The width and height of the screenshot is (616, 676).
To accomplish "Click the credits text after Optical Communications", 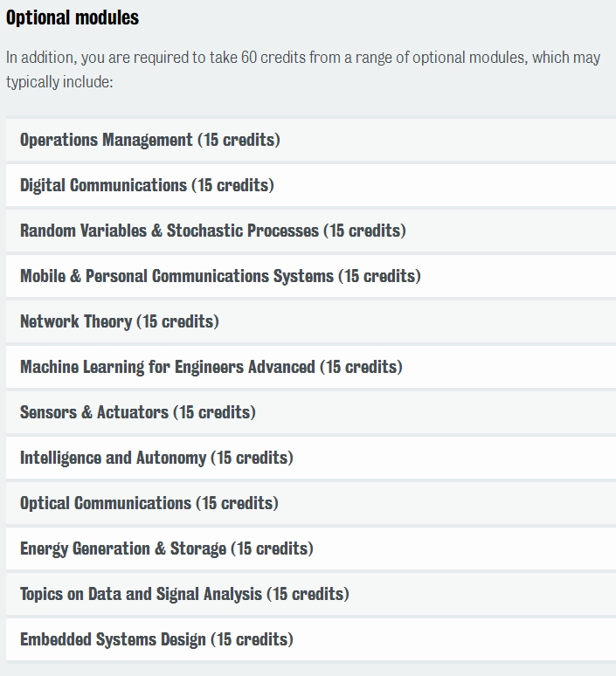I will [x=238, y=503].
